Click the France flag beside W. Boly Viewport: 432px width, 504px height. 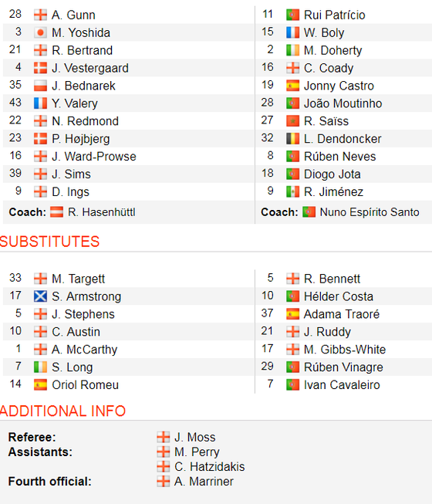[292, 32]
